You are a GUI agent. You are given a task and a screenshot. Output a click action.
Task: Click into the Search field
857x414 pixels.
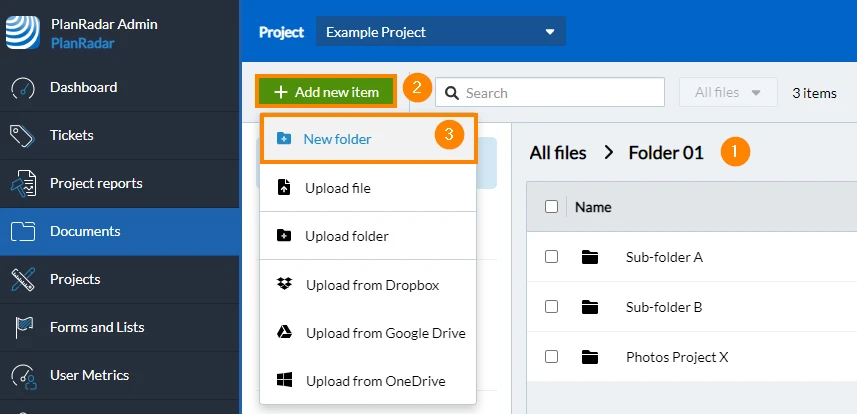click(550, 92)
